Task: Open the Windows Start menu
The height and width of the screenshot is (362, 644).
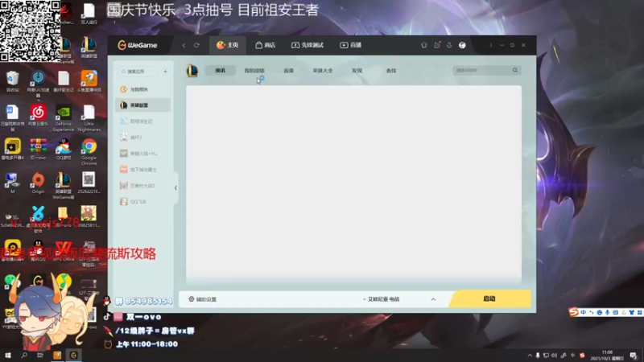Action: [x=8, y=355]
